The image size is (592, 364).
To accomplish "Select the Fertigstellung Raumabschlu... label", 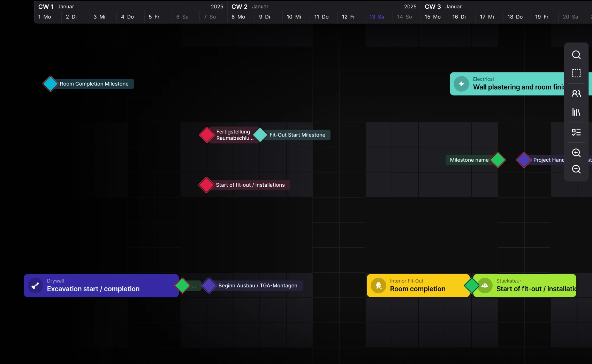I will pos(235,135).
